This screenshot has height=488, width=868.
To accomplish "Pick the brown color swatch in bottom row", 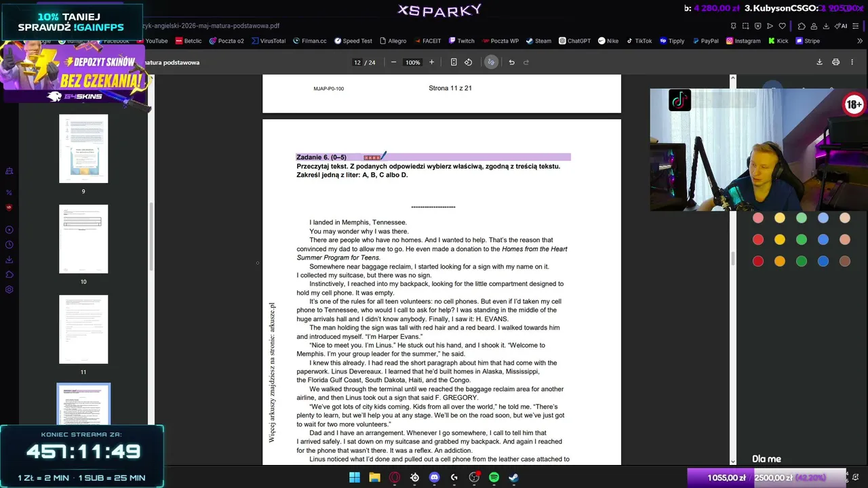I will tap(845, 261).
